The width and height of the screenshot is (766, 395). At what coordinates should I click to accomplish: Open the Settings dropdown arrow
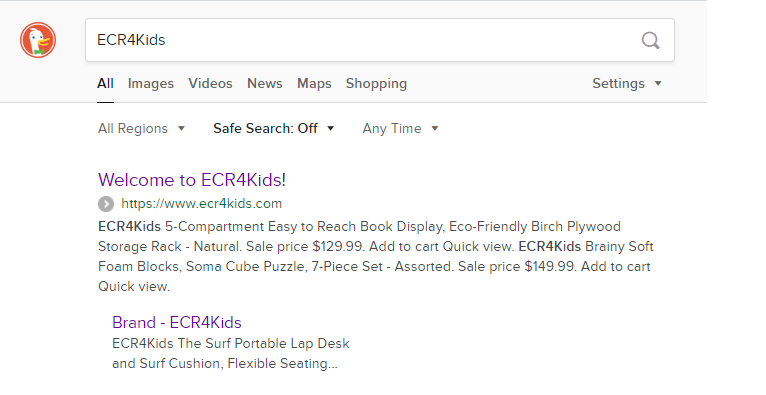pos(658,83)
